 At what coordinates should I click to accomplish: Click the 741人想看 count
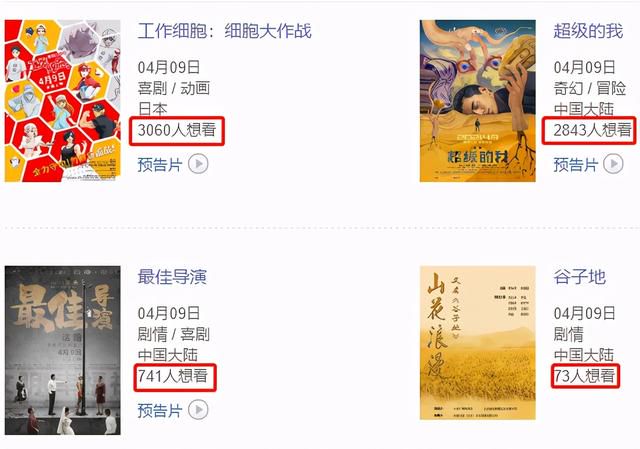(x=173, y=376)
